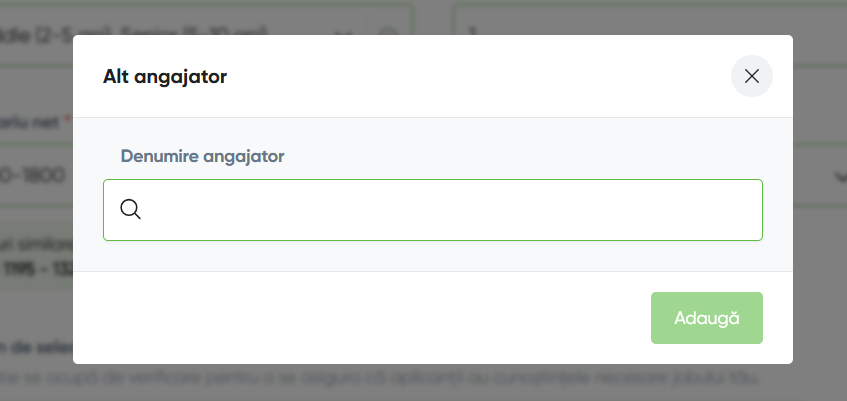Screen dimensions: 847x401
Task: Click the Denumire angajator label
Action: (x=202, y=156)
